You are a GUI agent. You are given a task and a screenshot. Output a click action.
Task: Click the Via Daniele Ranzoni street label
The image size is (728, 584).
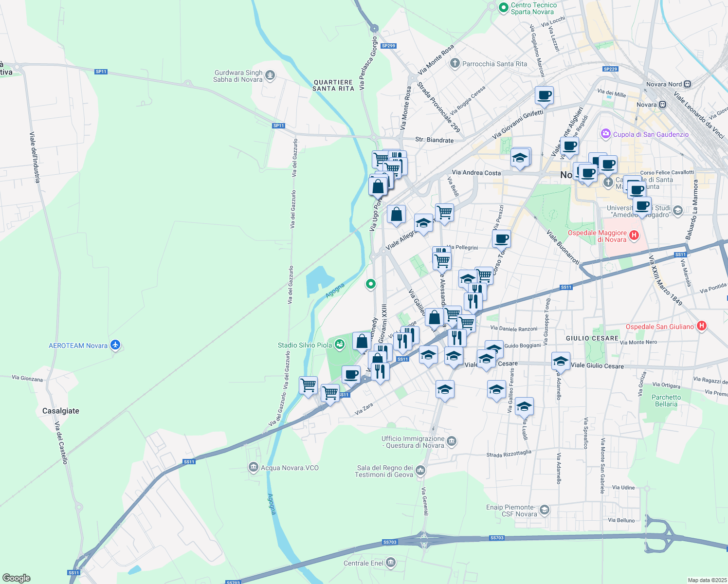pyautogui.click(x=514, y=329)
